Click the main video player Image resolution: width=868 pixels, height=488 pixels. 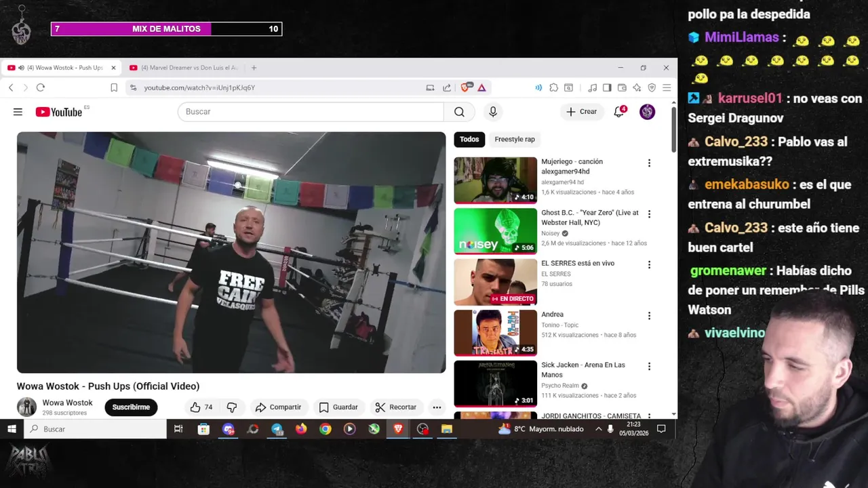231,252
